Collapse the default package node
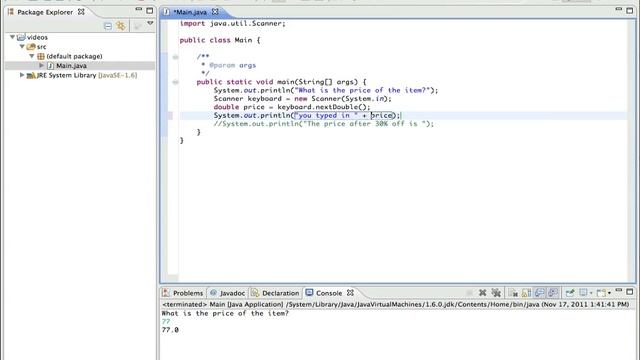The width and height of the screenshot is (640, 360). click(x=32, y=56)
